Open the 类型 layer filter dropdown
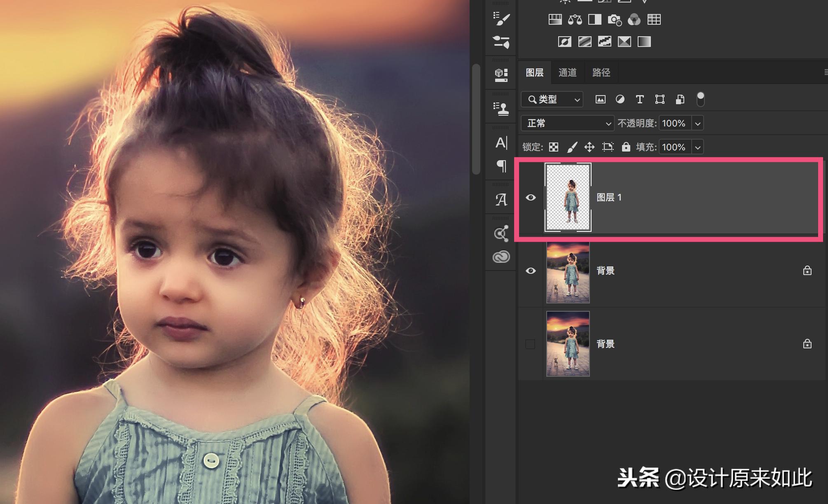Screen dimensions: 828x504 pos(552,99)
